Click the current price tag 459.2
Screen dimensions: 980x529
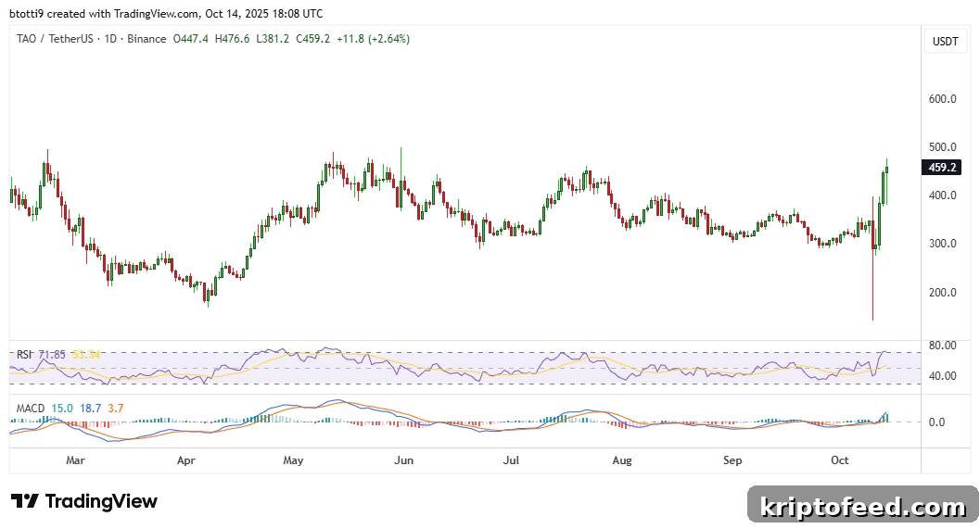(942, 168)
